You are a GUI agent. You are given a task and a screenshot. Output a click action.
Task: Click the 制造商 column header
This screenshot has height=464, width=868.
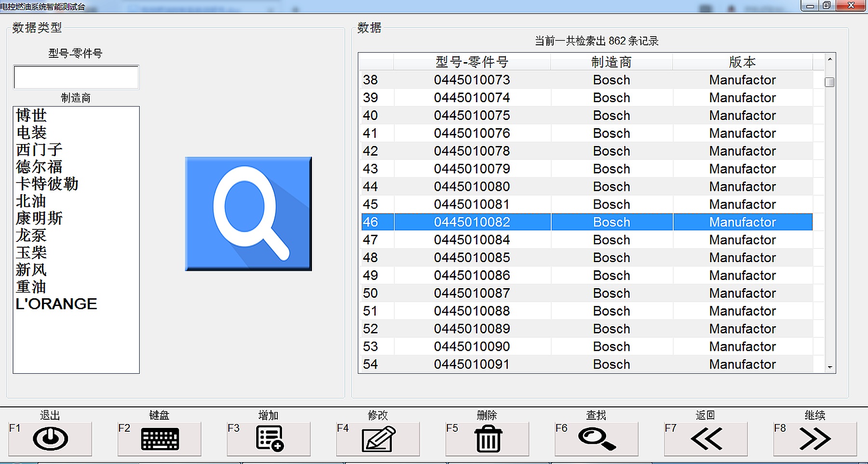[x=611, y=62]
